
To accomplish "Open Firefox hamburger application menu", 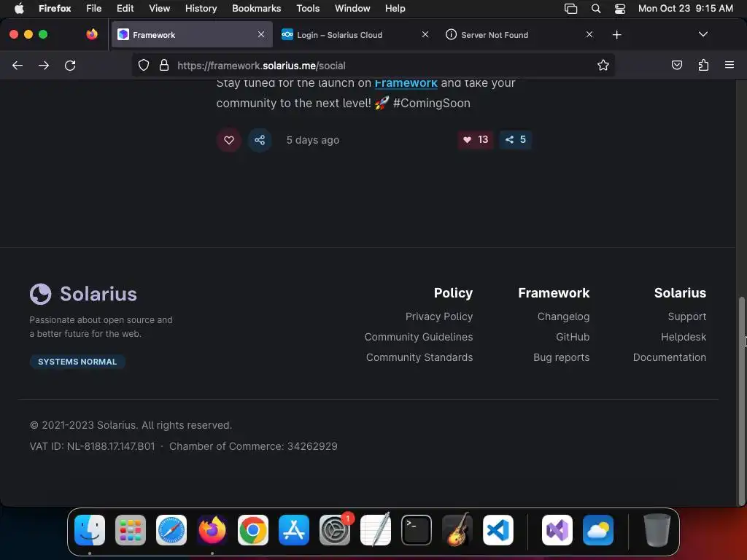I will pos(729,65).
